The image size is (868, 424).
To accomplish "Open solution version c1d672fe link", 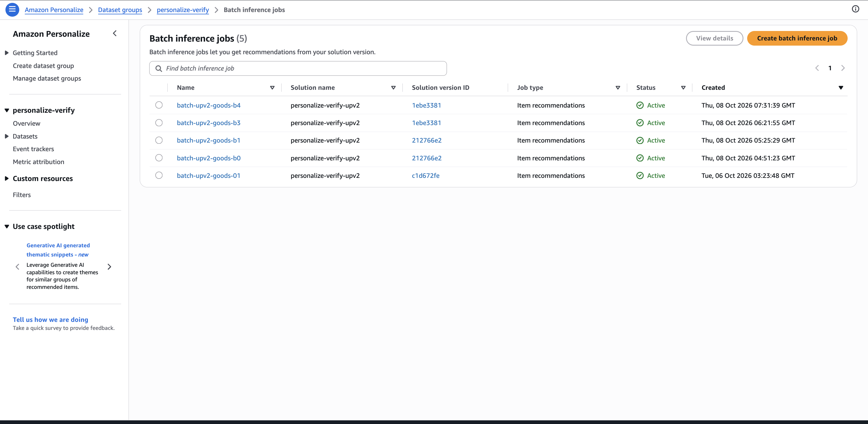I will (x=426, y=176).
